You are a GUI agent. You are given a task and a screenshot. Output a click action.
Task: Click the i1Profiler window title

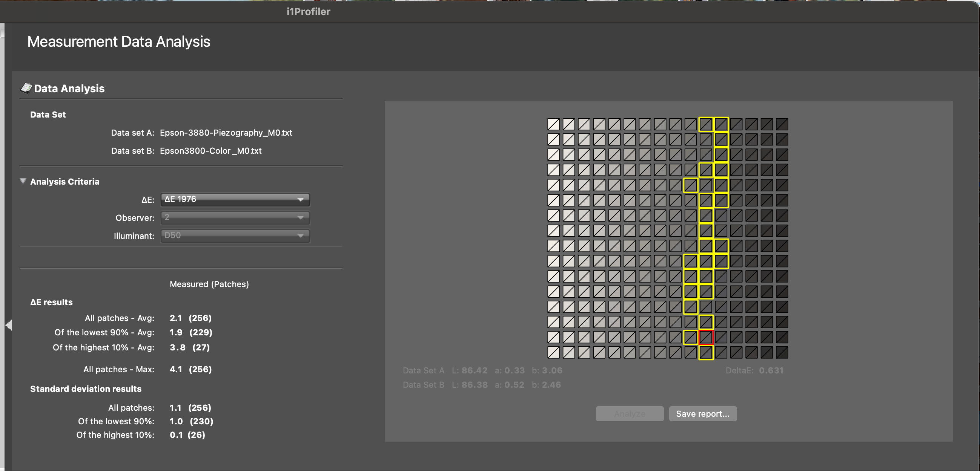[308, 11]
